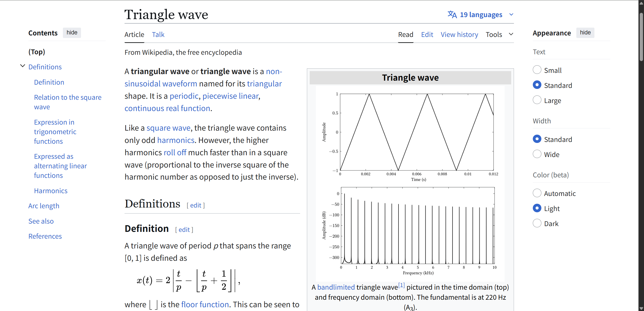
Task: Select the Large text size option
Action: tap(537, 100)
